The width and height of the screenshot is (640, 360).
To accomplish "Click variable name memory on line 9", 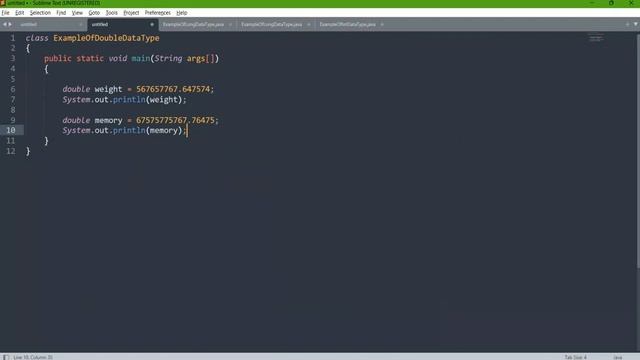I will [108, 120].
